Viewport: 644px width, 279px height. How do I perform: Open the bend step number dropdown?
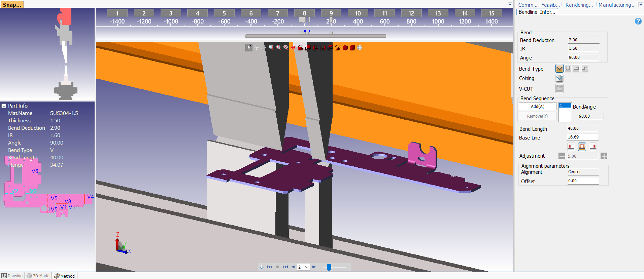coord(307,267)
